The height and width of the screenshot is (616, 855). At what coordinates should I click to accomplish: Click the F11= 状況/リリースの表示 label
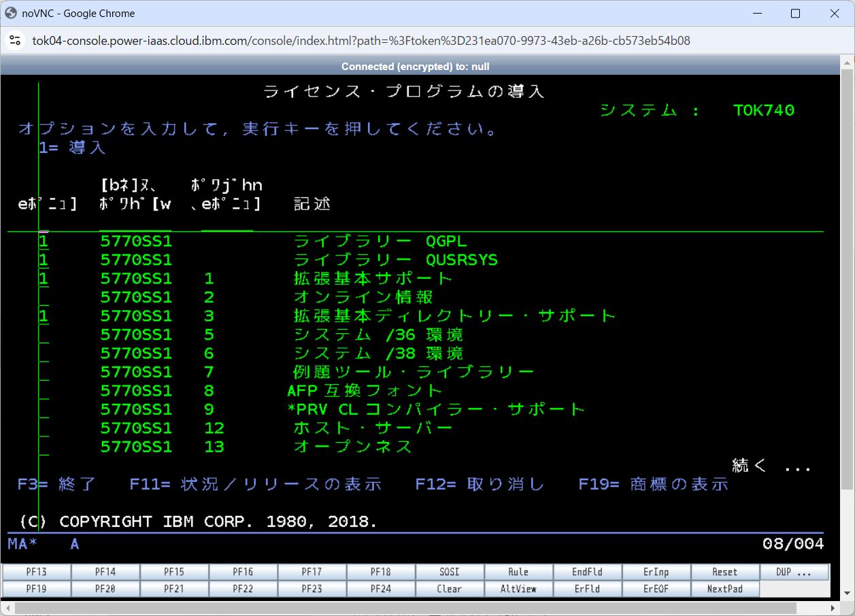pos(256,484)
